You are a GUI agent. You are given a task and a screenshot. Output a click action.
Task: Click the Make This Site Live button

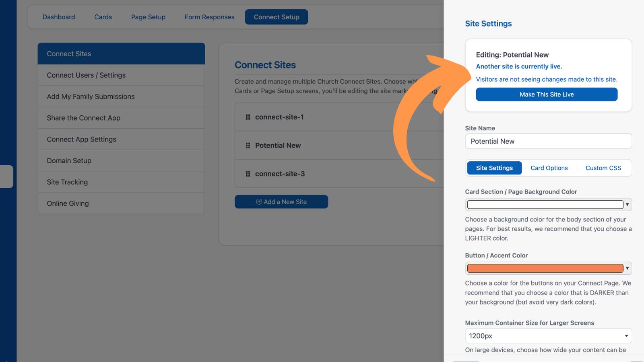547,95
